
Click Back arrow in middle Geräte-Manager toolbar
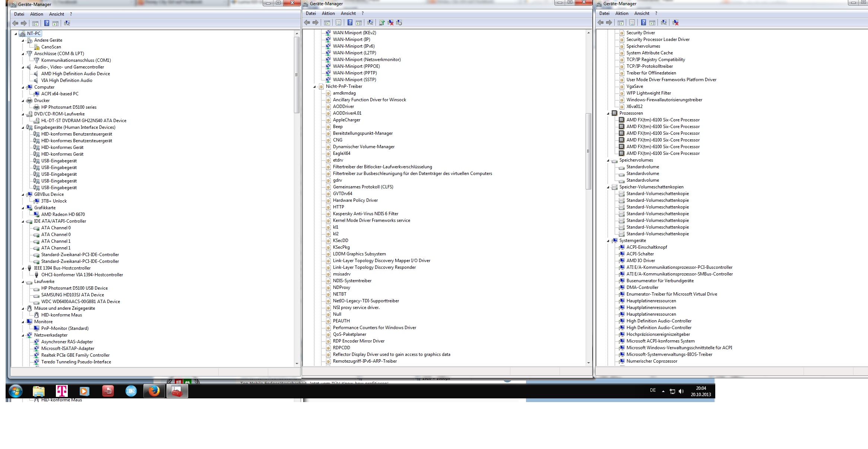(307, 22)
